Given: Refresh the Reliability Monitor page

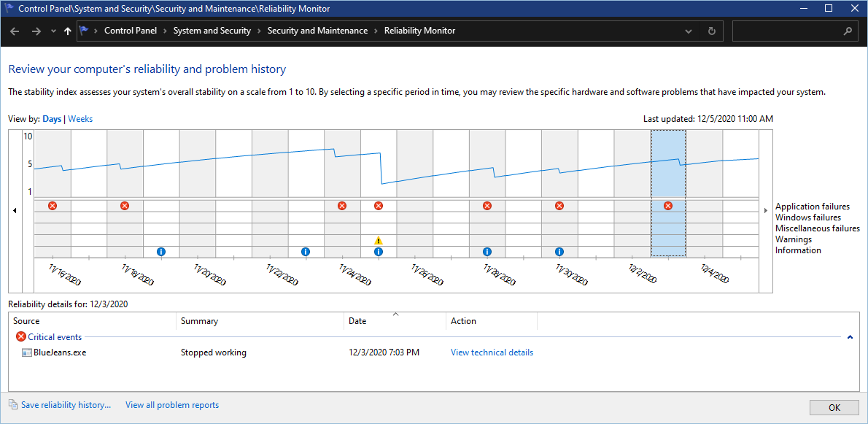Looking at the screenshot, I should [711, 31].
